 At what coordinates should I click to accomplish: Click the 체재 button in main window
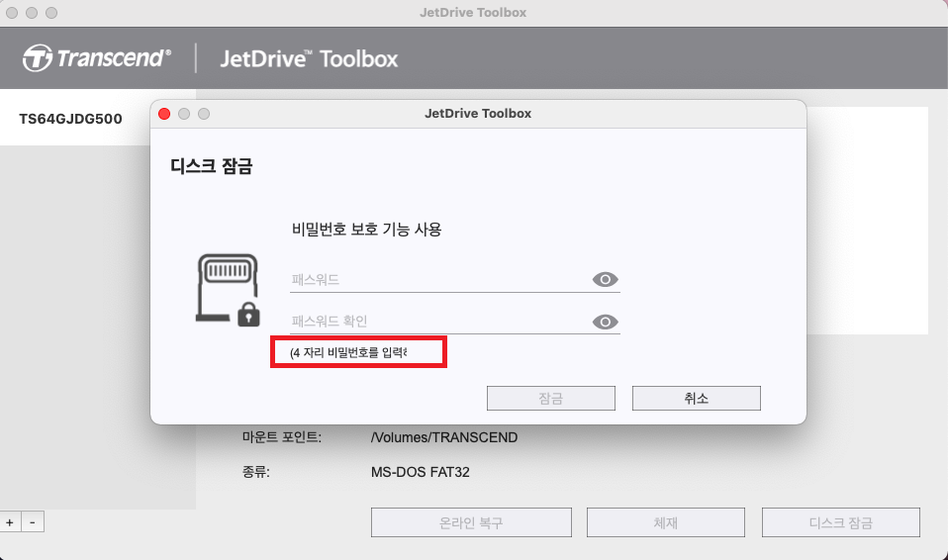(666, 522)
